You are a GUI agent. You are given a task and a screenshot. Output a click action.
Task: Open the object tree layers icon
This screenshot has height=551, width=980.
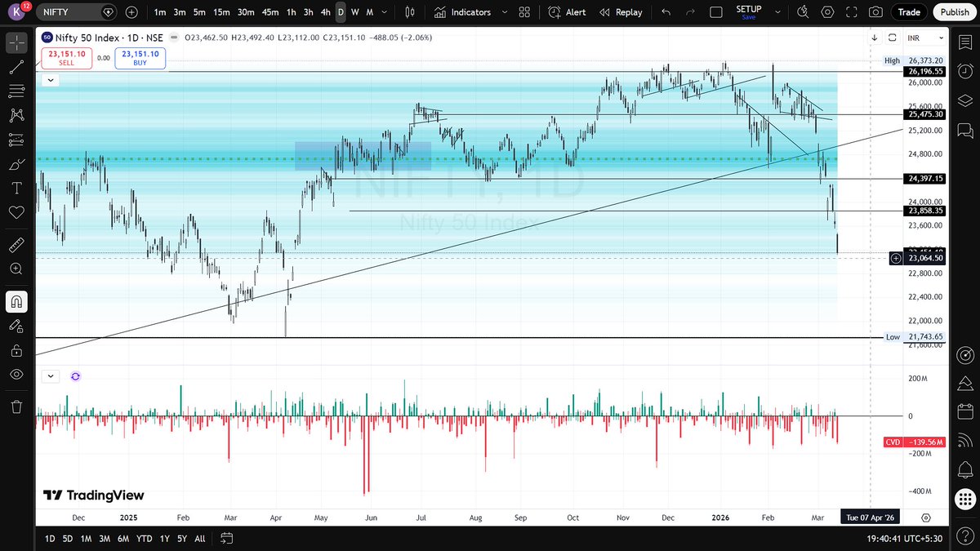pos(965,101)
